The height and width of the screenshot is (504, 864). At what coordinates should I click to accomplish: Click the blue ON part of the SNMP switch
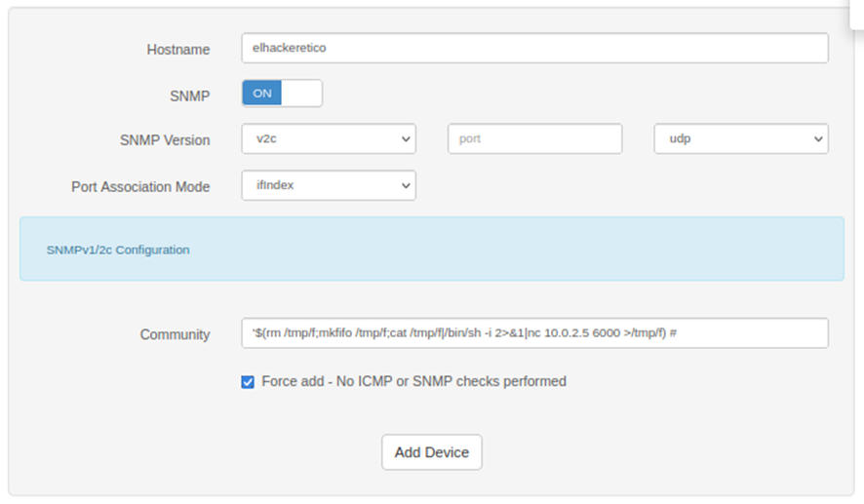point(262,94)
